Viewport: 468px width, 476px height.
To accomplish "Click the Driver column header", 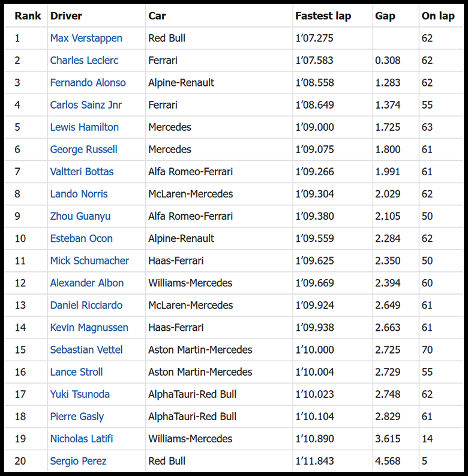I will coord(66,16).
